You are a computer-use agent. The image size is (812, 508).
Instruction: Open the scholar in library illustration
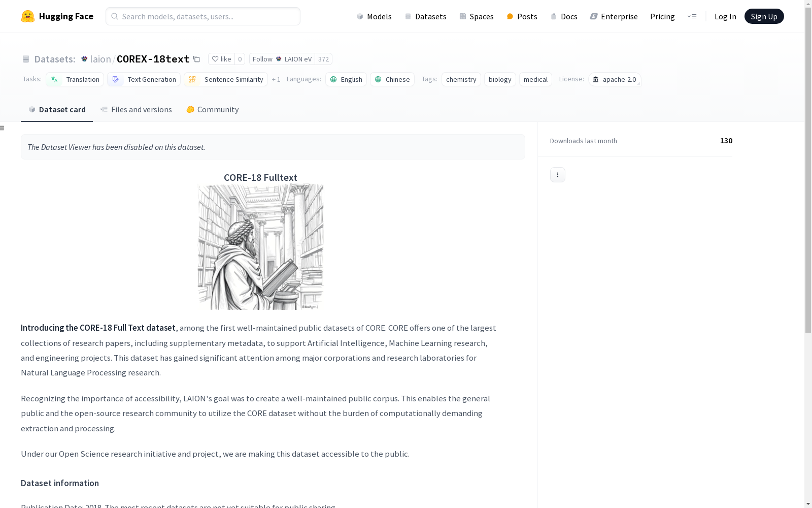[261, 247]
